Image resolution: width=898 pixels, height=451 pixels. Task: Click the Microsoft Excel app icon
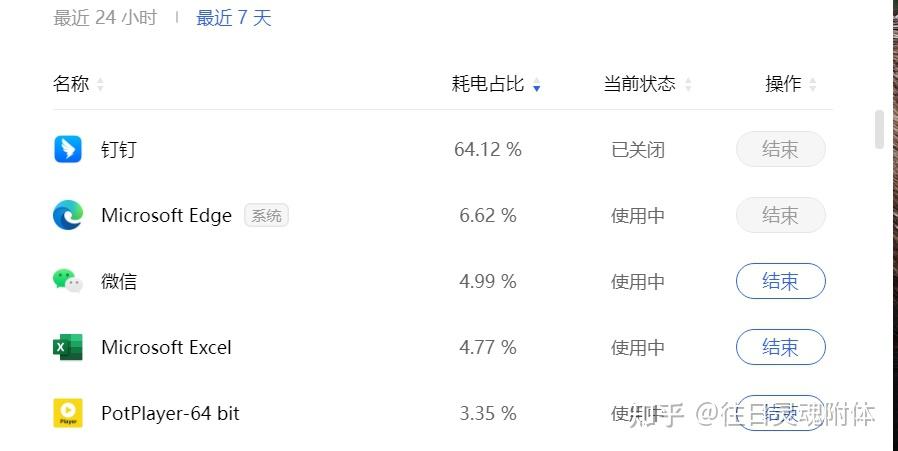point(68,347)
